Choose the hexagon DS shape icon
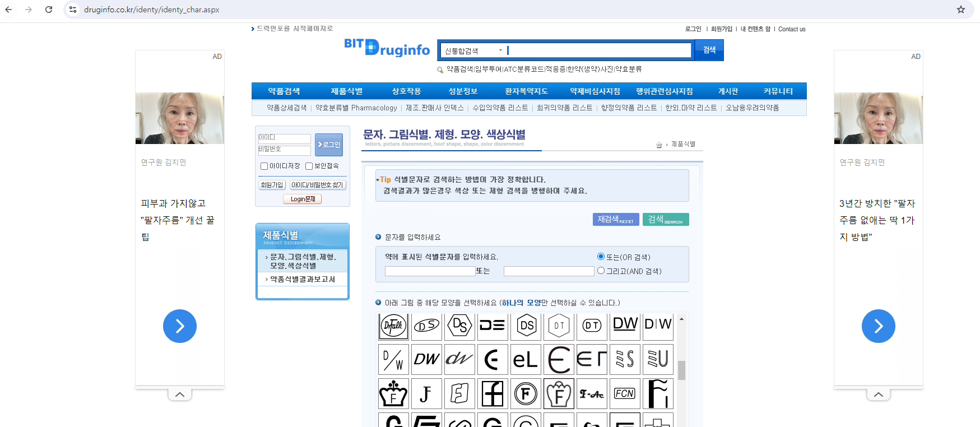Image resolution: width=980 pixels, height=427 pixels. tap(526, 326)
